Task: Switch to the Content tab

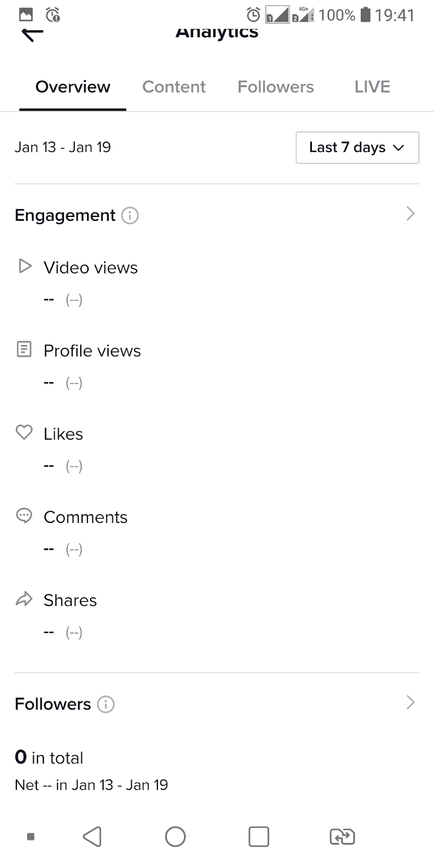Action: [x=174, y=87]
